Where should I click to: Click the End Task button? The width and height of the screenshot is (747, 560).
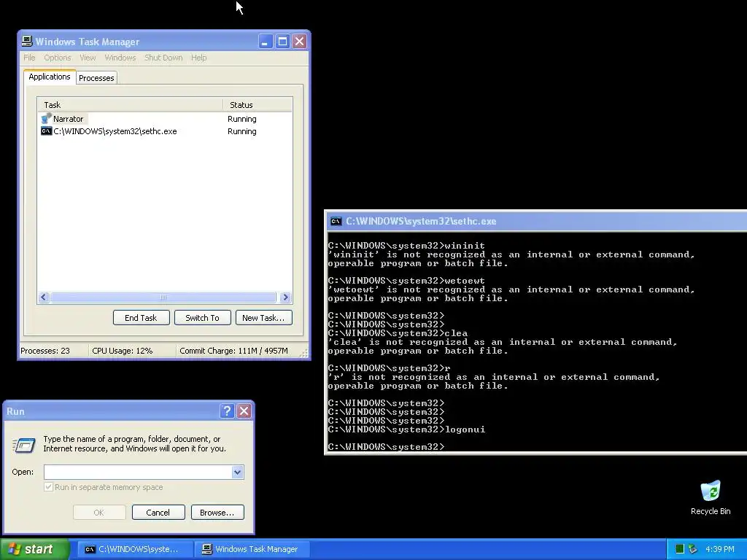[x=141, y=318]
